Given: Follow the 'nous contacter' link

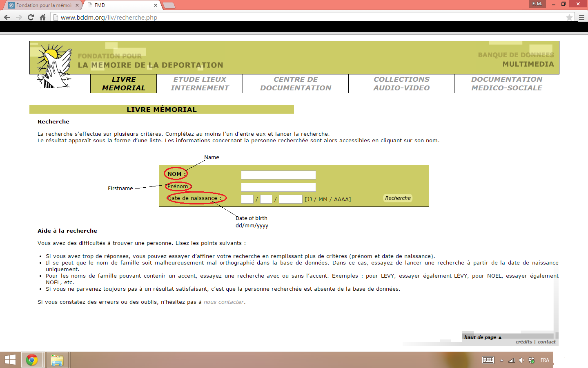Looking at the screenshot, I should coord(224,302).
